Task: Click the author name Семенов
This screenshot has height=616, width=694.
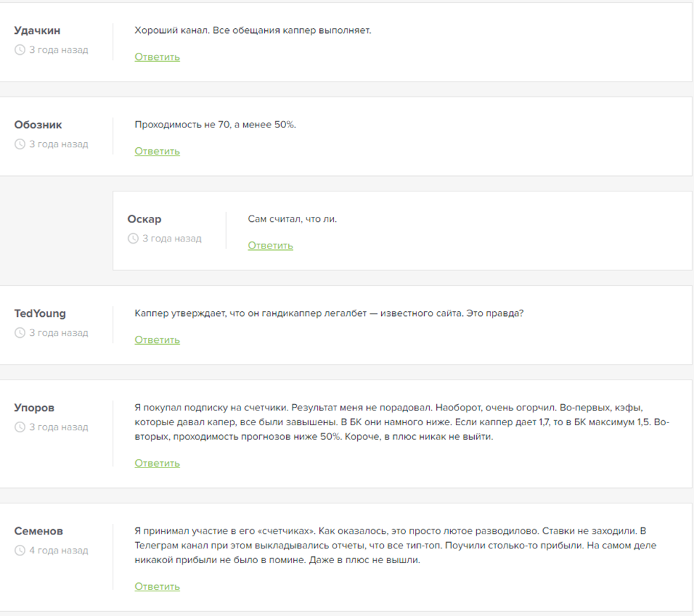Action: pos(39,531)
